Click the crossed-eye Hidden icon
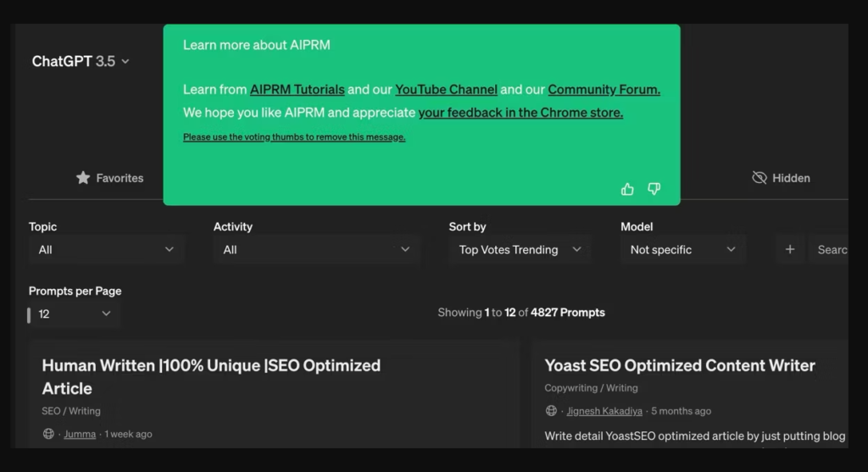The height and width of the screenshot is (472, 868). click(759, 178)
